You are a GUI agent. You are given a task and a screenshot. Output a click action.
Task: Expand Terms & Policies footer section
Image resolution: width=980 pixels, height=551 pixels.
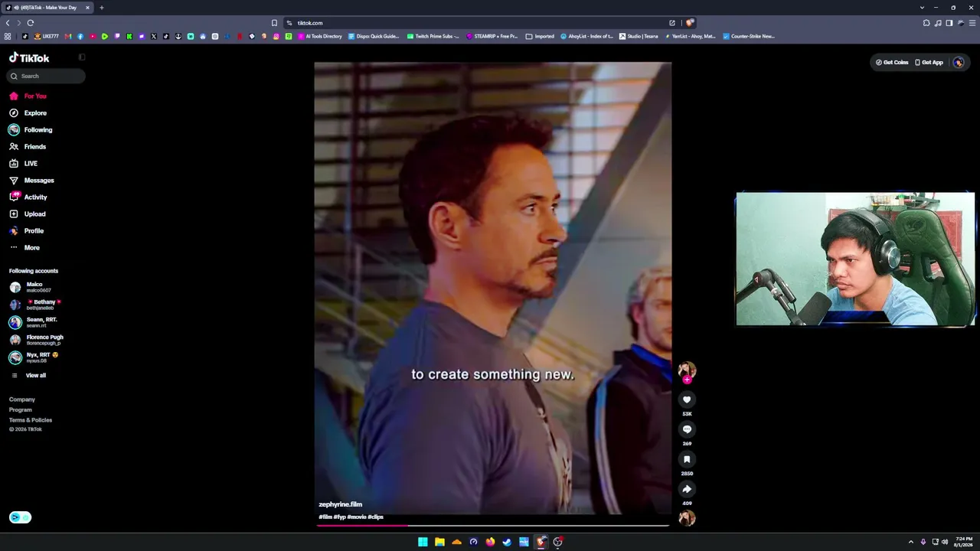(31, 420)
